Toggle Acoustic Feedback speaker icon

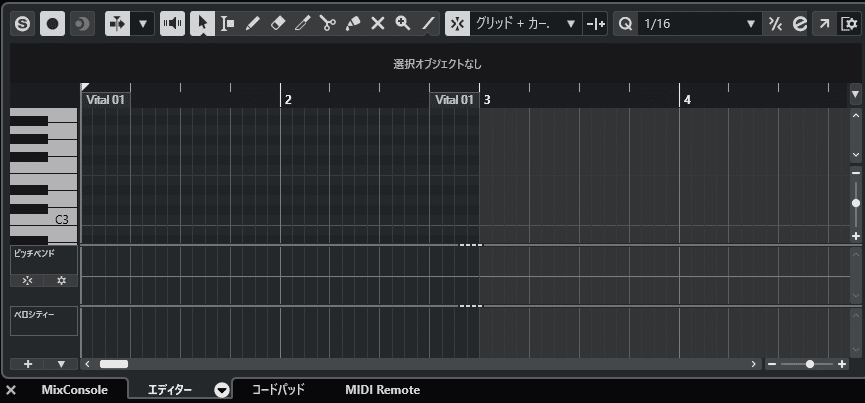tap(173, 24)
